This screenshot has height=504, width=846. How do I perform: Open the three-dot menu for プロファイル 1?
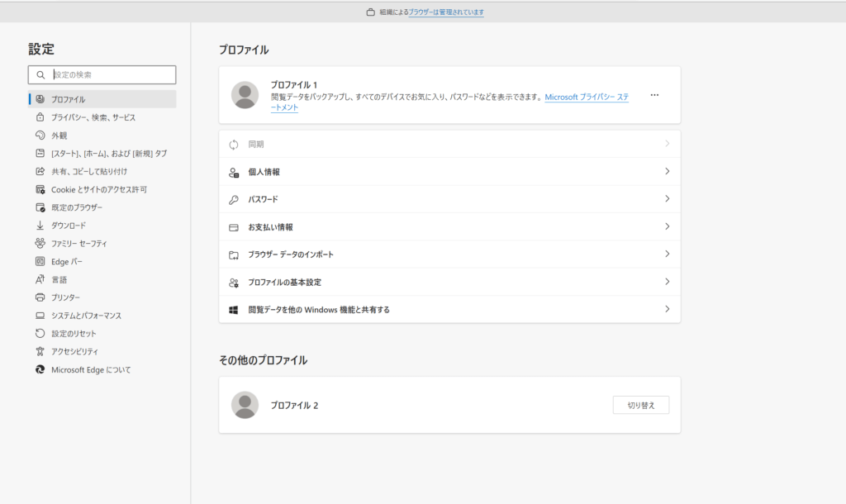tap(654, 95)
